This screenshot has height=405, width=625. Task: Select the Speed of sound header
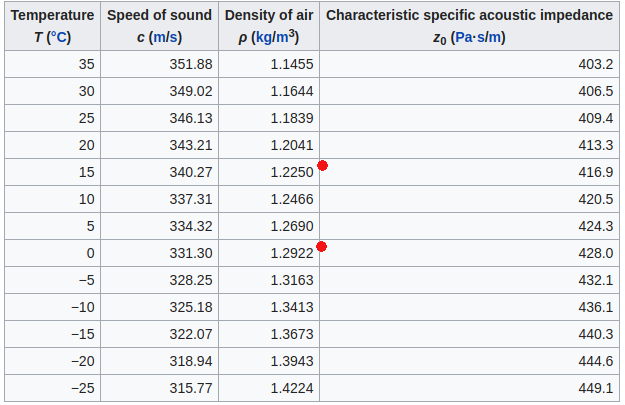pyautogui.click(x=160, y=16)
